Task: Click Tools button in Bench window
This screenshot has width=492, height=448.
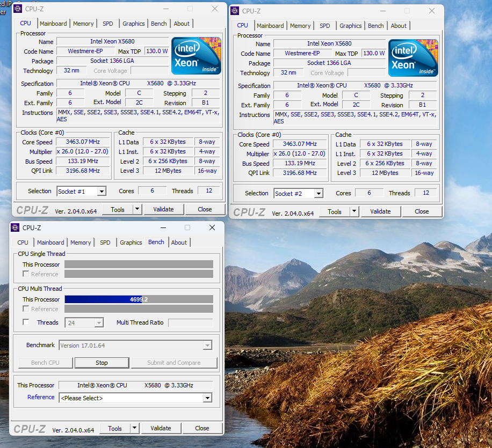Action: [x=115, y=428]
